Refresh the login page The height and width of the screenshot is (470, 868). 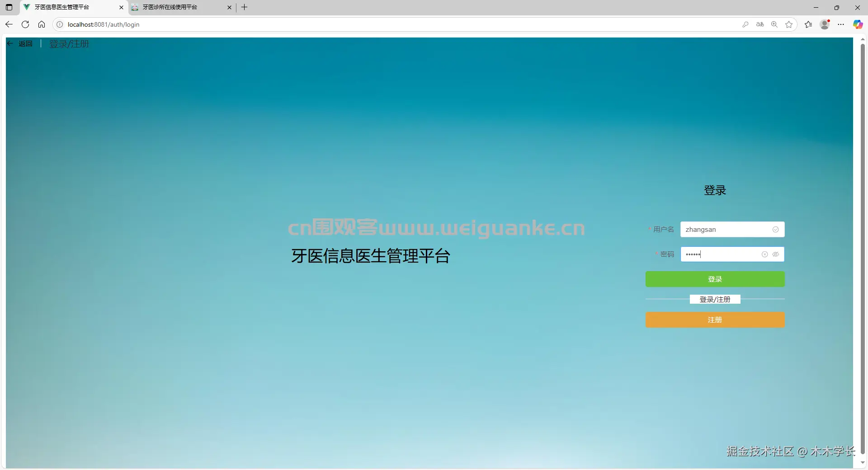25,24
